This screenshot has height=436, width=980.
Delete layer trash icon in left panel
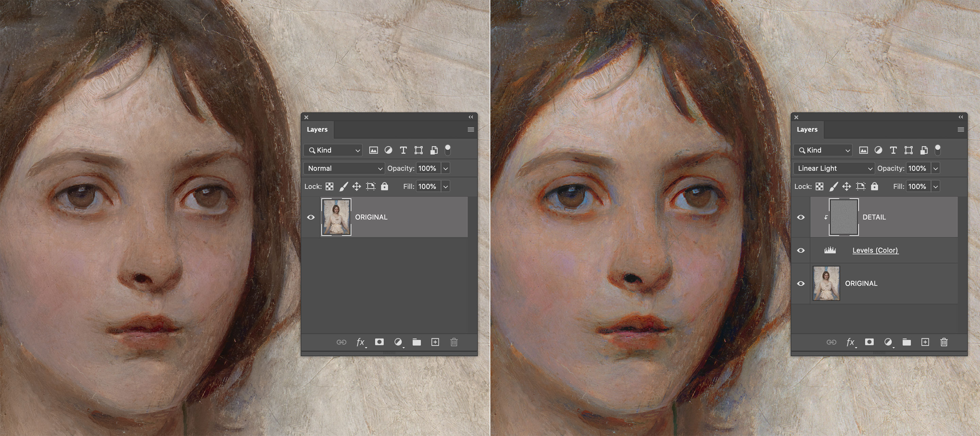point(454,342)
